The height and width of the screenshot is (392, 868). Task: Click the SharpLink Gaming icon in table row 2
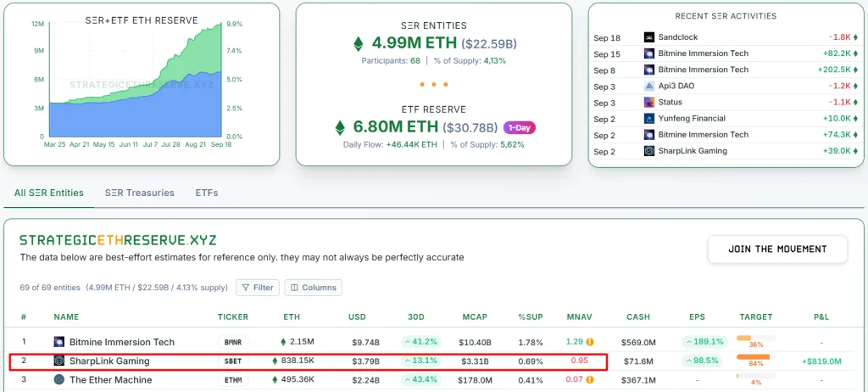[59, 361]
